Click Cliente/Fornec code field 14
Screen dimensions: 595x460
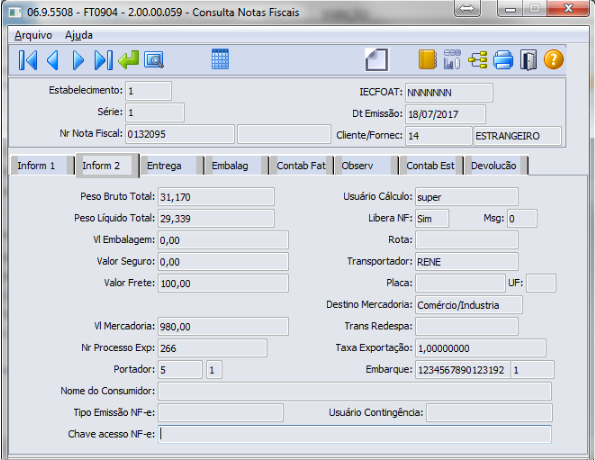(439, 136)
